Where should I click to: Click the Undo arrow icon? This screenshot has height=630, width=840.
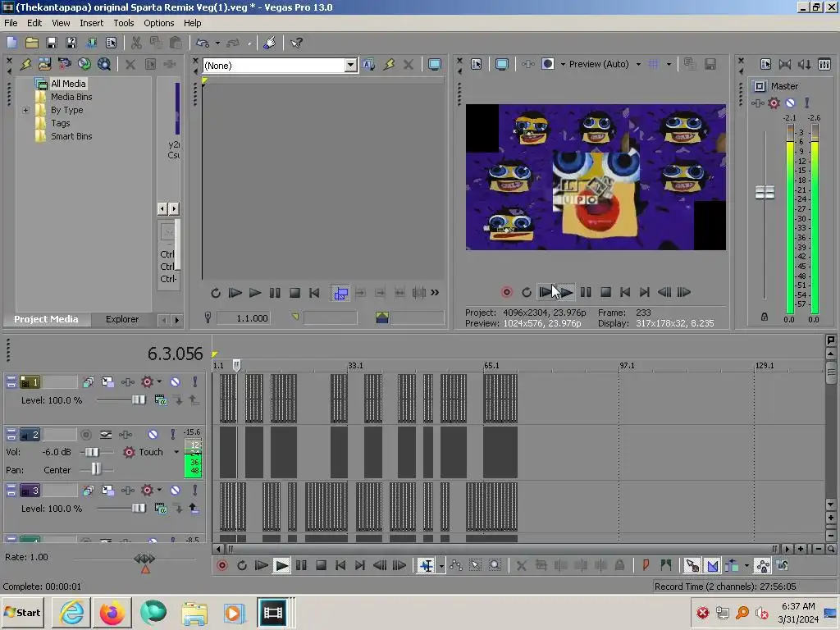(203, 43)
